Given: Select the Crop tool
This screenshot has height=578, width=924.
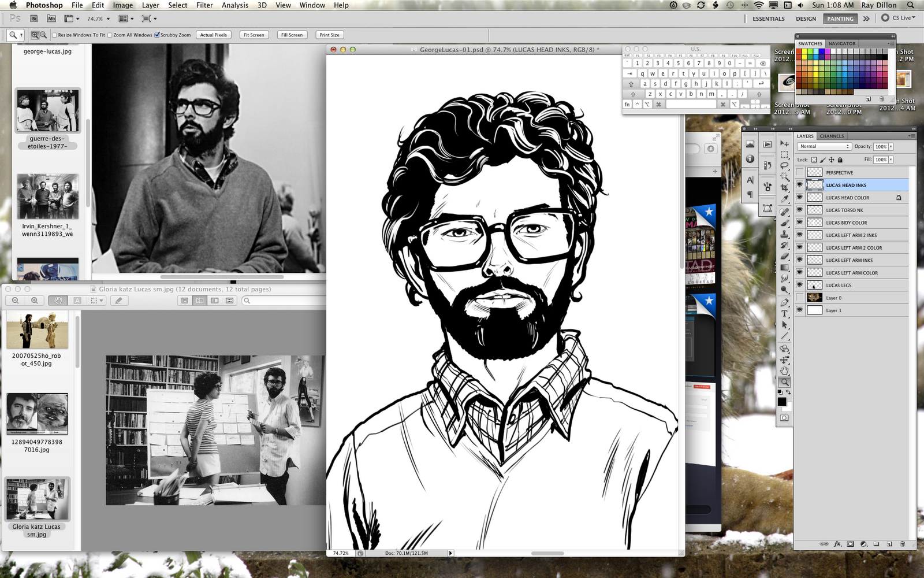Looking at the screenshot, I should (x=784, y=188).
